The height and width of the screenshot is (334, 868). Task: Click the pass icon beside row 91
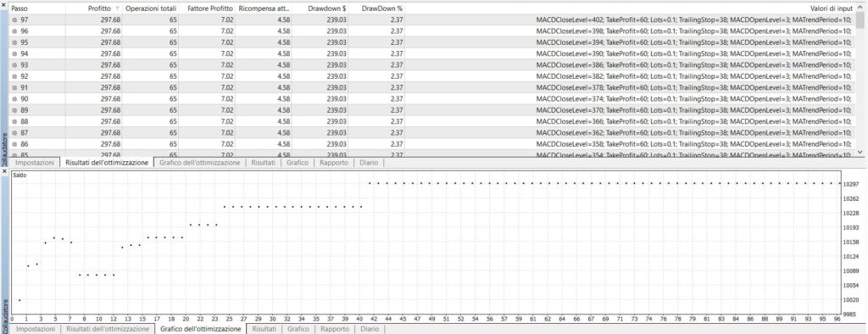point(14,87)
